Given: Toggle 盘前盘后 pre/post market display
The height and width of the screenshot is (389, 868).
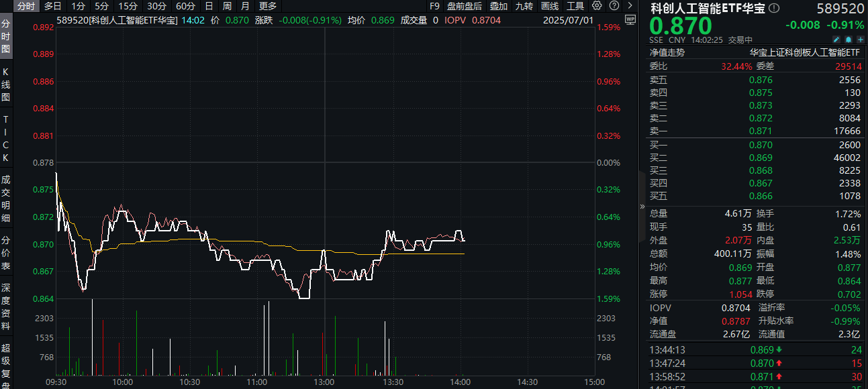Looking at the screenshot, I should pos(465,6).
